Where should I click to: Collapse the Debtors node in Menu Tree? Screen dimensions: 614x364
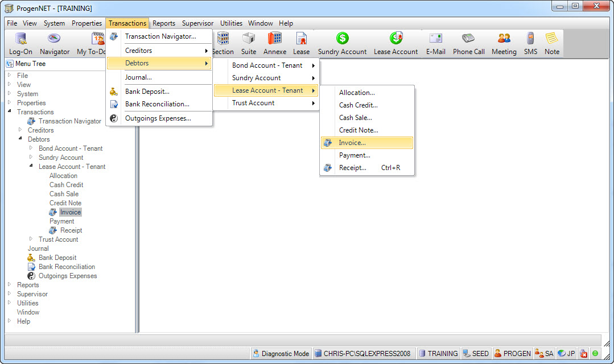coord(20,139)
